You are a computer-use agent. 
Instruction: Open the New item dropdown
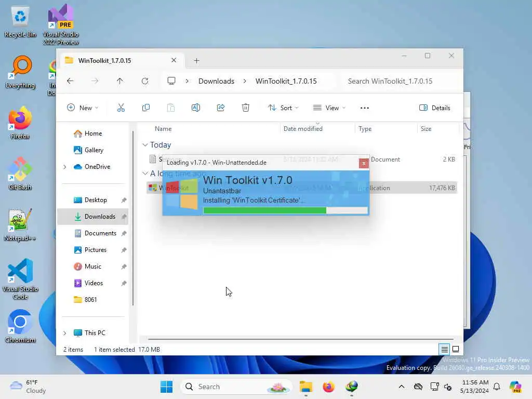coord(83,108)
